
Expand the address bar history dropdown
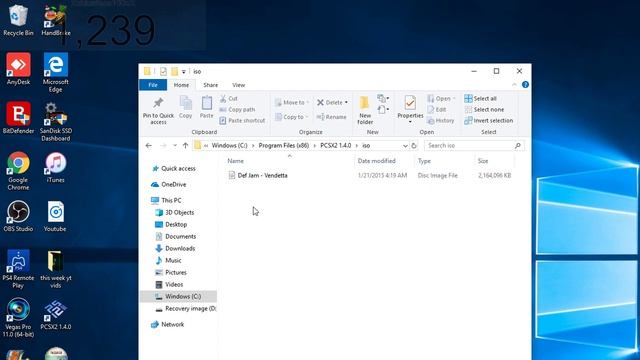tap(405, 145)
